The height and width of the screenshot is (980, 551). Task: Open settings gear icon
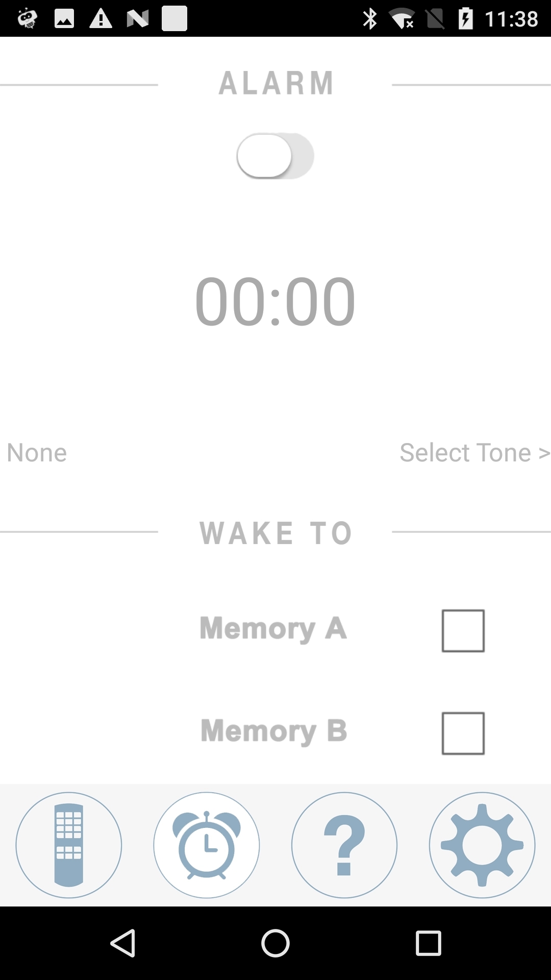(482, 845)
